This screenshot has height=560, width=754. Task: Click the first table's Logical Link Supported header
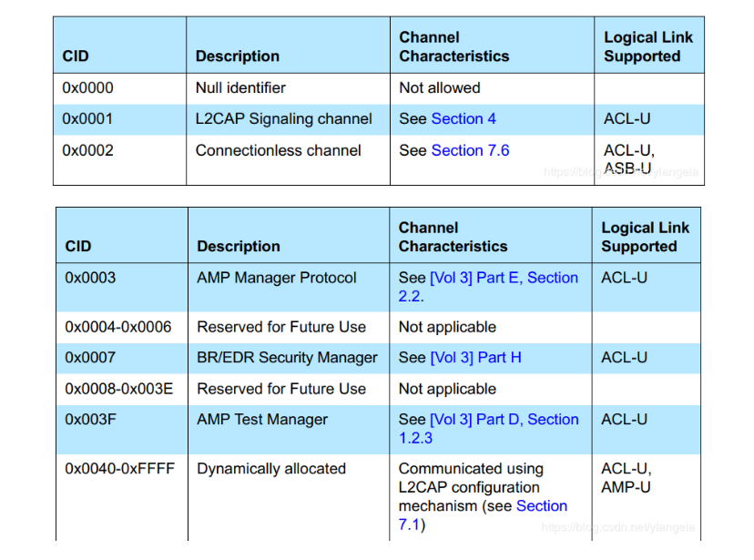[x=648, y=46]
